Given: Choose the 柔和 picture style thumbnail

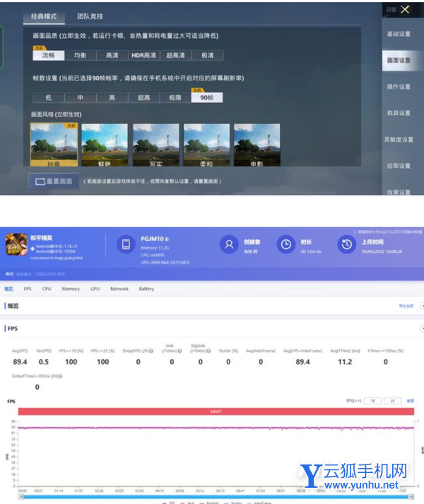Looking at the screenshot, I should tap(206, 145).
